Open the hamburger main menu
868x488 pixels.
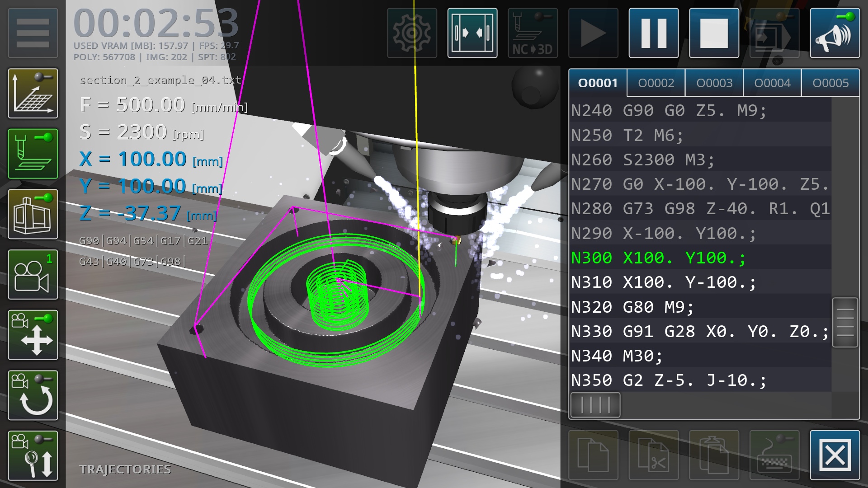click(33, 33)
